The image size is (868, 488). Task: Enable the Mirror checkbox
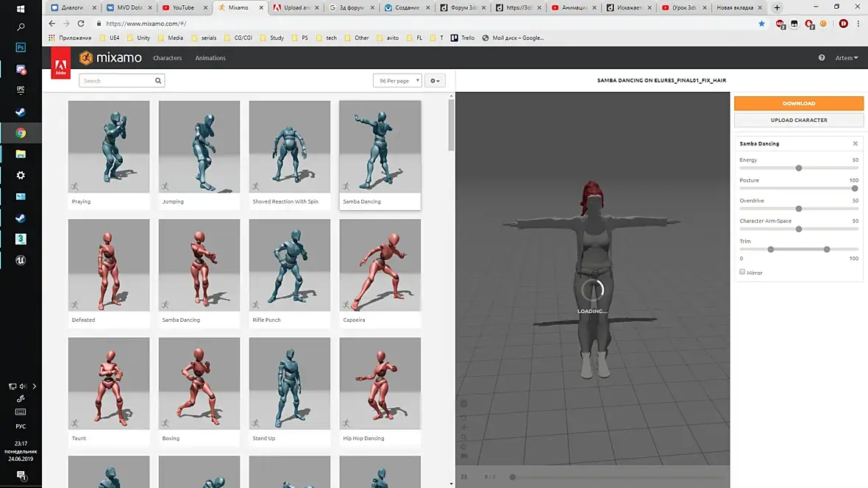tap(742, 272)
